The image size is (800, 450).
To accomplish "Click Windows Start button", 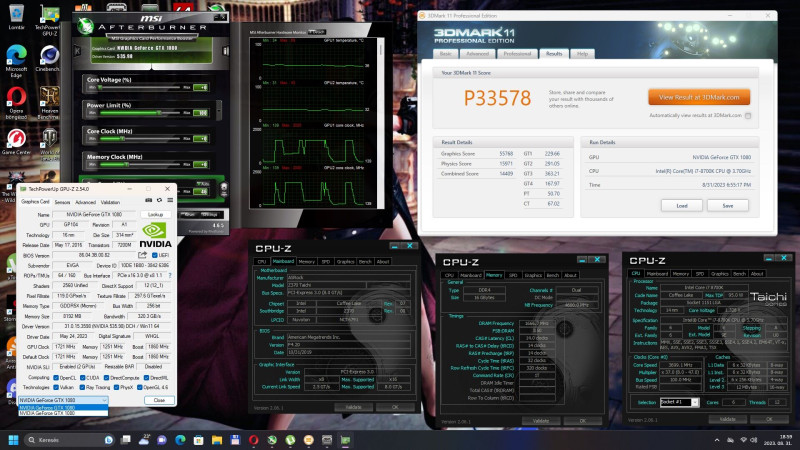I will [14, 440].
